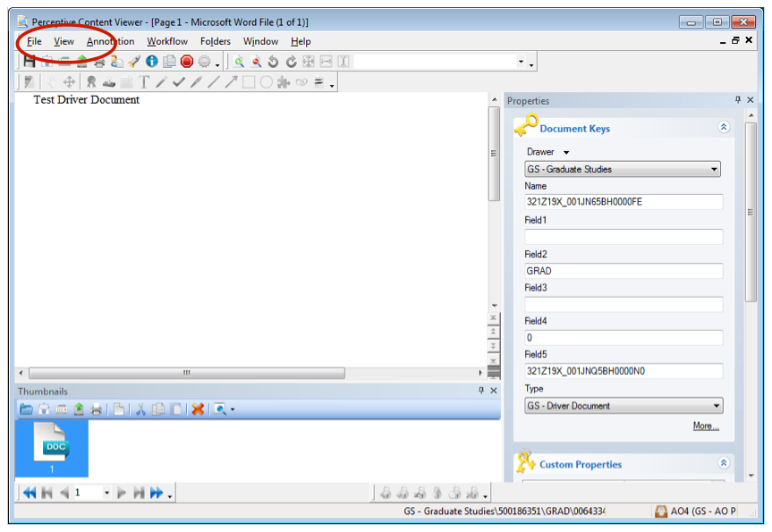Viewport: 772px width, 532px height.
Task: Toggle auto-hide pin on Properties panel
Action: pos(738,101)
